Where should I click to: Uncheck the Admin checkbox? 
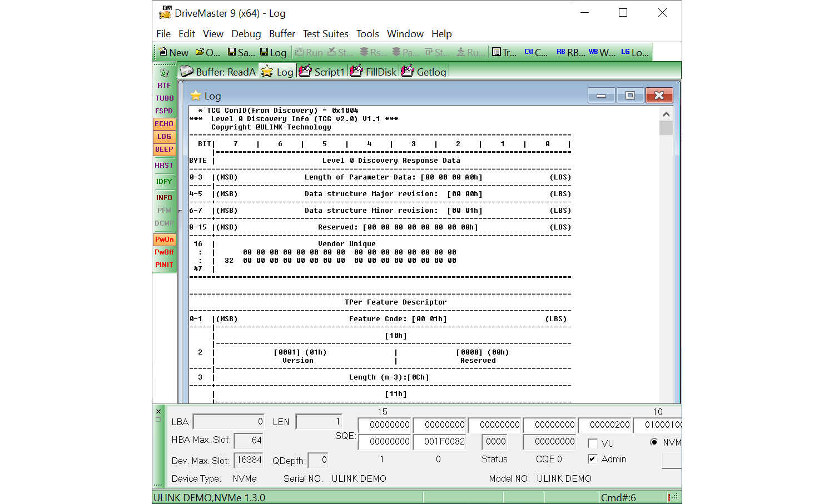593,459
